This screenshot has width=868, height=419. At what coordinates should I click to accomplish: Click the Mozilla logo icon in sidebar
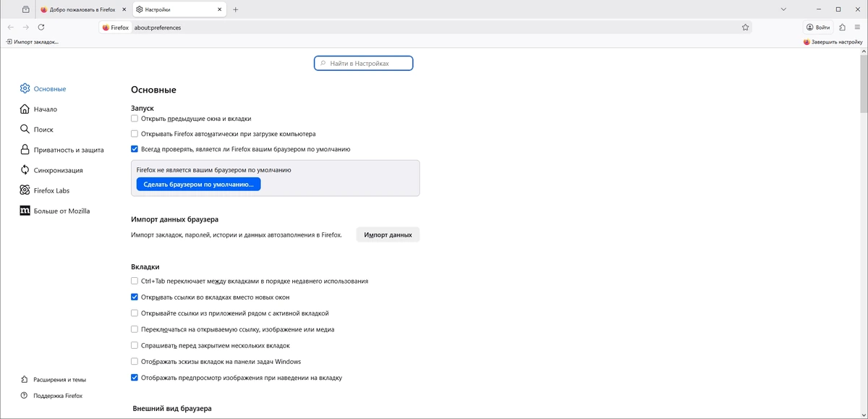[25, 211]
